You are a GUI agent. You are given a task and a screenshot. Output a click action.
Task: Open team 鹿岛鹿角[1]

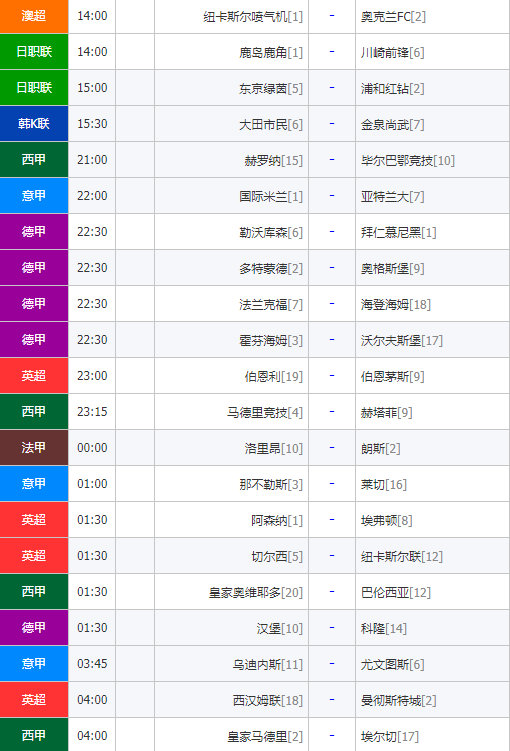271,53
